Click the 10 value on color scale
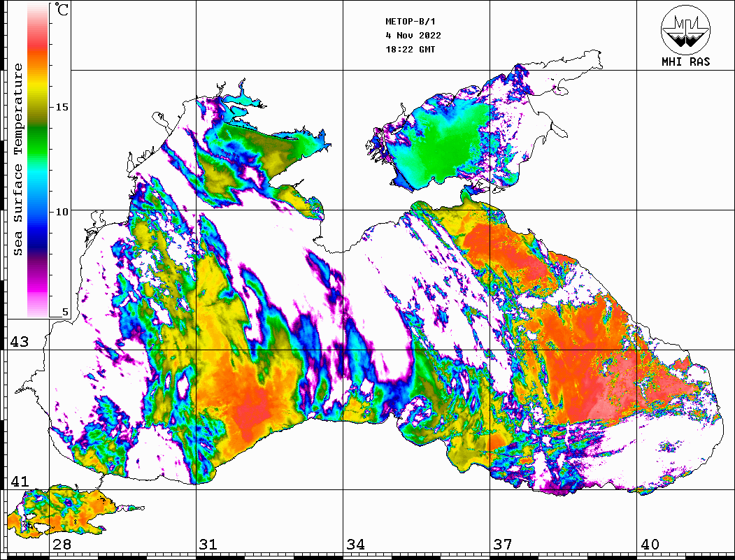Viewport: 735px width, 560px height. 62,212
